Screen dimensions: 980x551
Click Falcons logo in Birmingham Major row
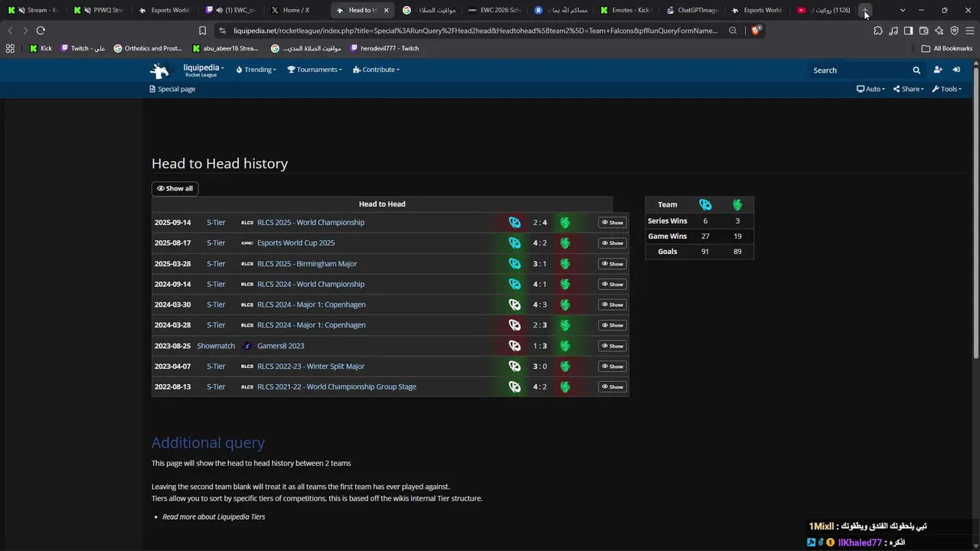click(565, 264)
